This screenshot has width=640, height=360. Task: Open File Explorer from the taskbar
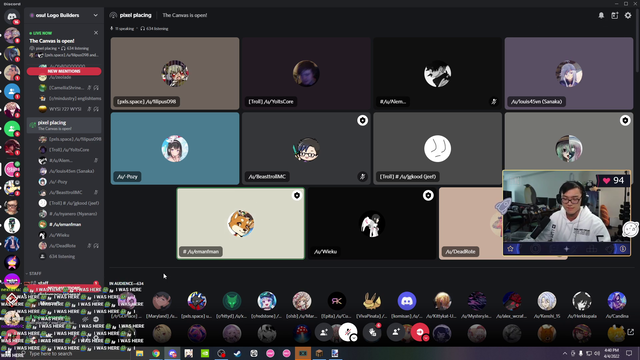tap(140, 353)
